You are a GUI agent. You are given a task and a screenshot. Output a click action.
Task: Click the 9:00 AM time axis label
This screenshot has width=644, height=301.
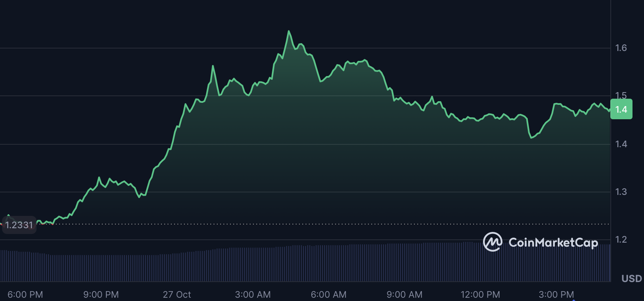tap(405, 294)
